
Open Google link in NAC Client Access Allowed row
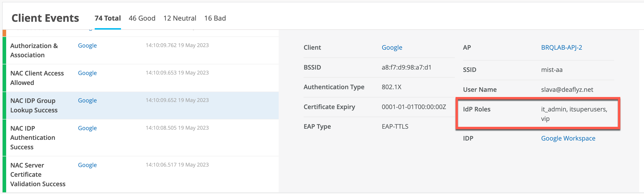(x=87, y=73)
